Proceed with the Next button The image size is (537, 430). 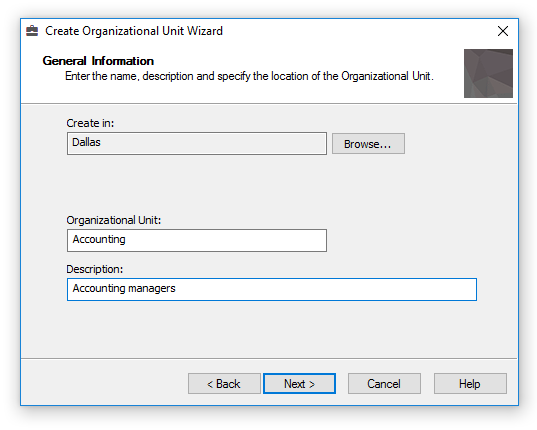coord(299,383)
